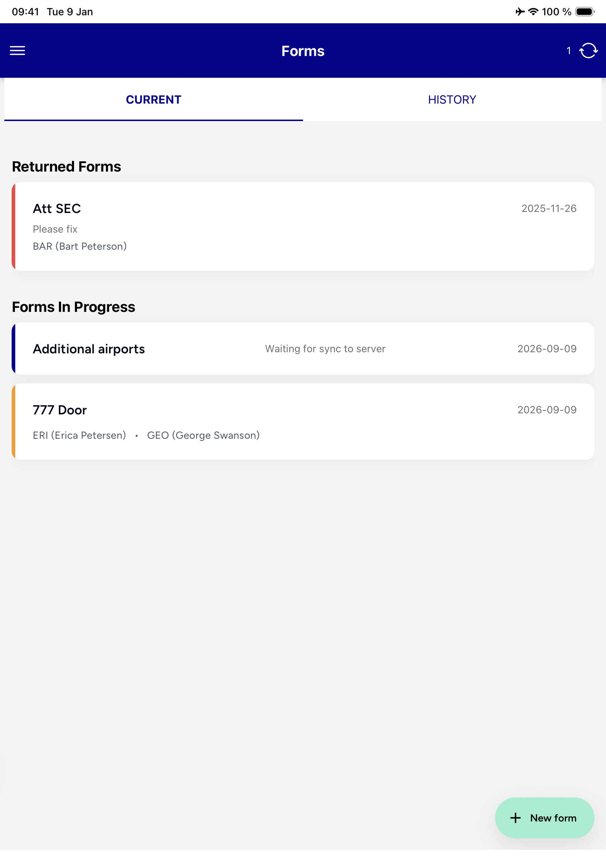Click the Forms page title
606x868 pixels.
303,51
